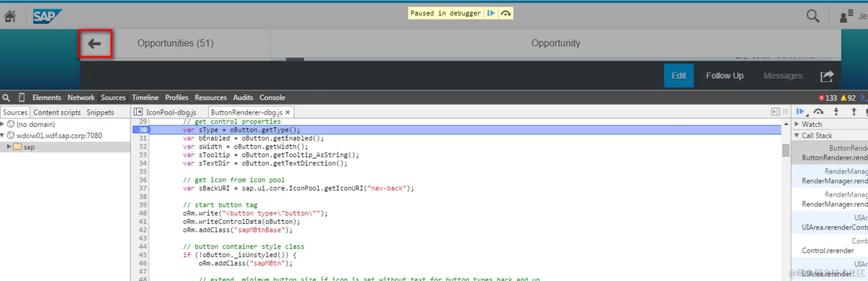
Task: Switch to the Resources panel
Action: tap(211, 98)
